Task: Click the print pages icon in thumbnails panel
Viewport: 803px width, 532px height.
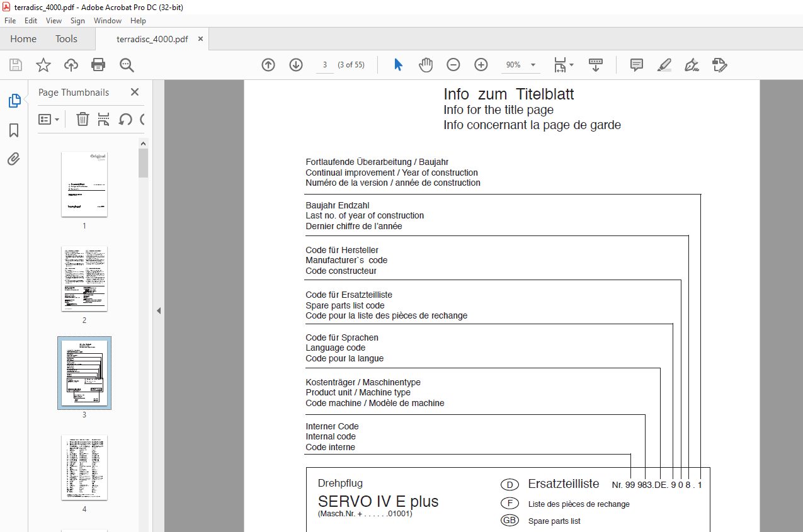Action: [104, 119]
